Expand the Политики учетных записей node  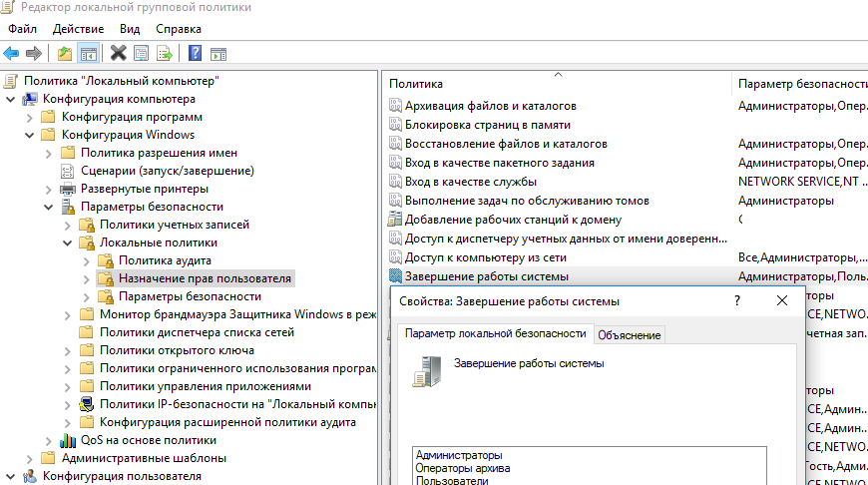[x=67, y=225]
